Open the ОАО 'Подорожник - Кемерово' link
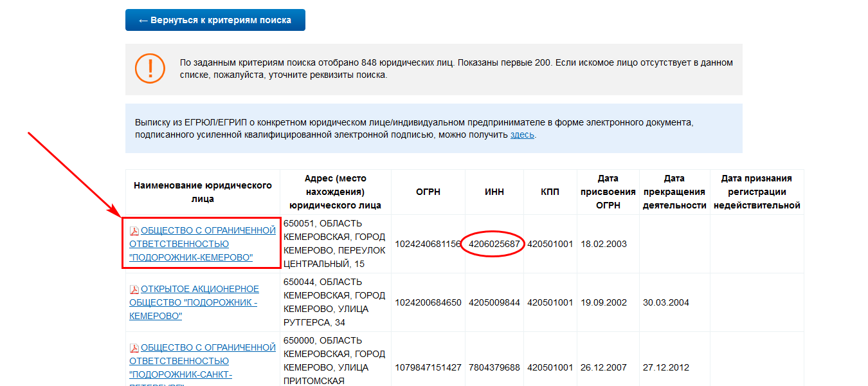868x386 pixels. (x=194, y=302)
